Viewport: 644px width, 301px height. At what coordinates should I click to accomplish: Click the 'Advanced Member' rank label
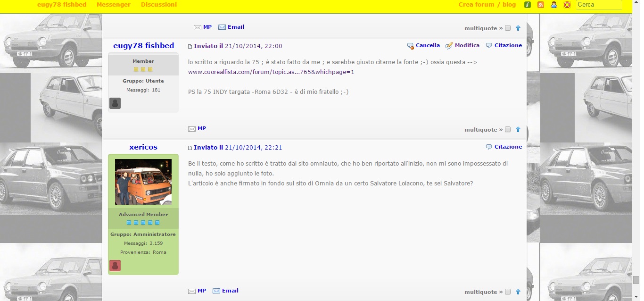coord(143,215)
